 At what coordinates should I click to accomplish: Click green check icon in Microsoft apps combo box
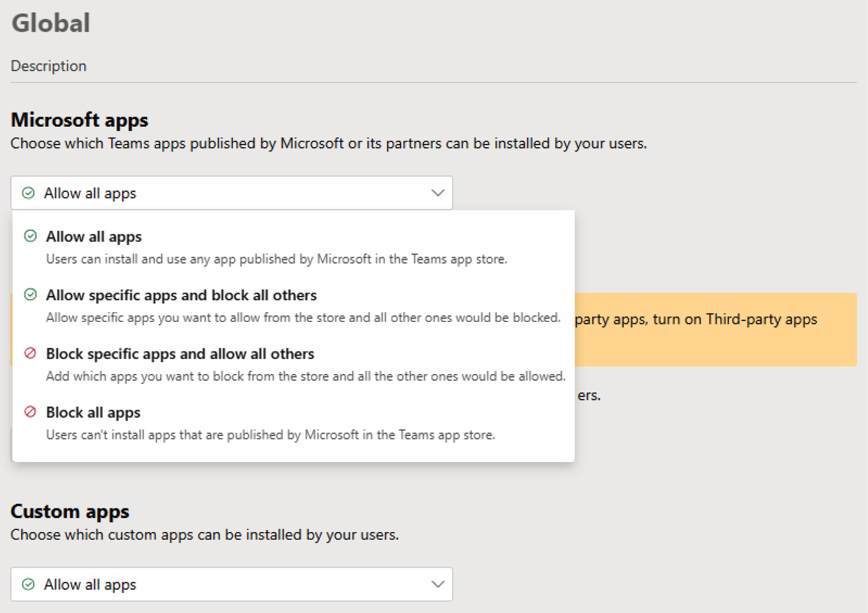[28, 193]
